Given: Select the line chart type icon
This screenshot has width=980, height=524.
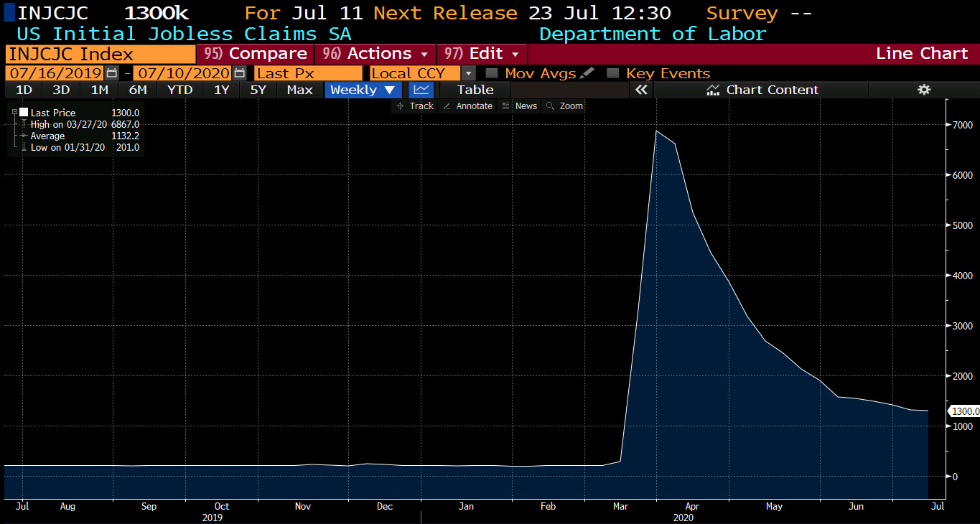Looking at the screenshot, I should point(421,90).
